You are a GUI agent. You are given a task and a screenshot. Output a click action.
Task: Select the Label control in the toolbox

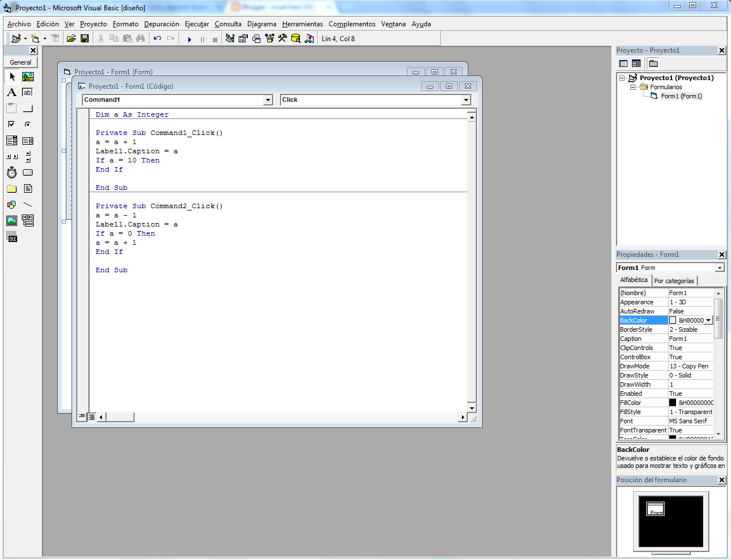tap(11, 92)
